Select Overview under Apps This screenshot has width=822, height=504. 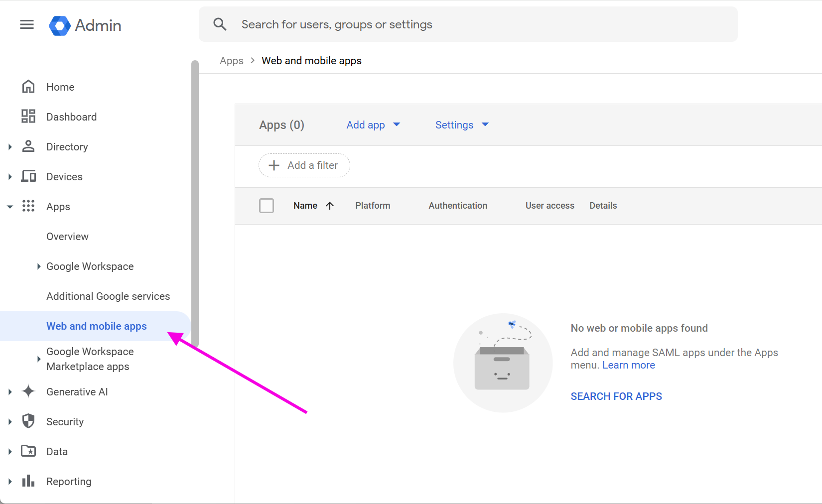tap(67, 237)
